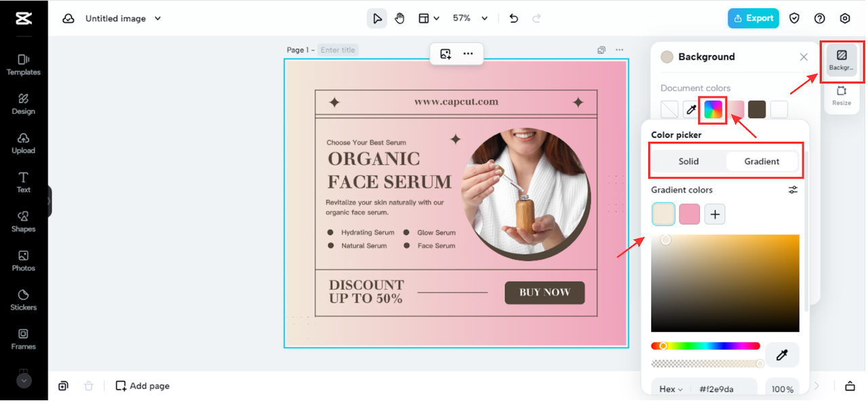The image size is (868, 403).
Task: Select the Resize tab on right rail
Action: (842, 96)
